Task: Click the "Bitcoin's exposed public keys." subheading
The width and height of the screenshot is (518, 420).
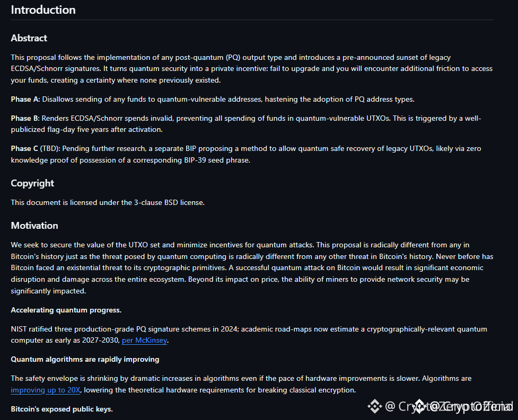Action: [62, 409]
